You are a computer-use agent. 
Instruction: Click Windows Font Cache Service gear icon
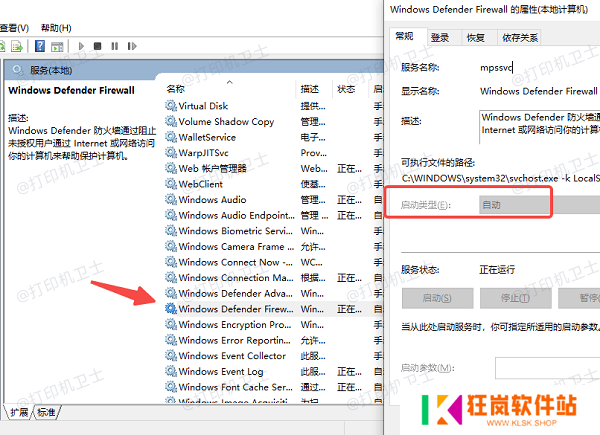pyautogui.click(x=171, y=387)
